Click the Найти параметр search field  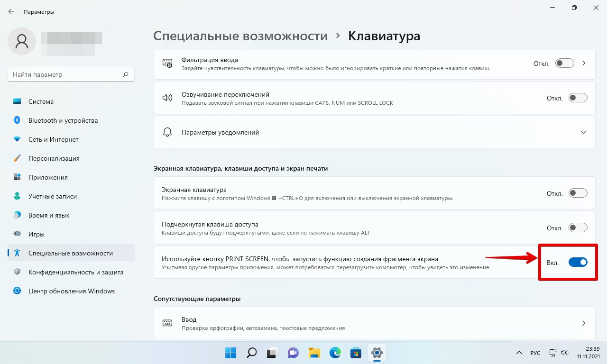(71, 74)
